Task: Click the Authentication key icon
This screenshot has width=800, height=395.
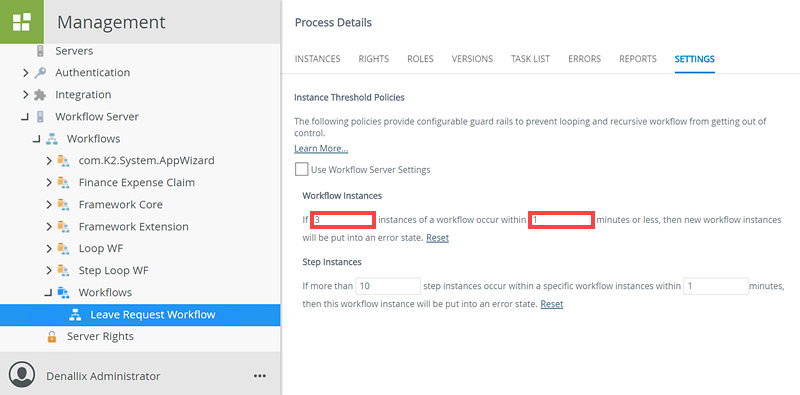Action: tap(40, 73)
